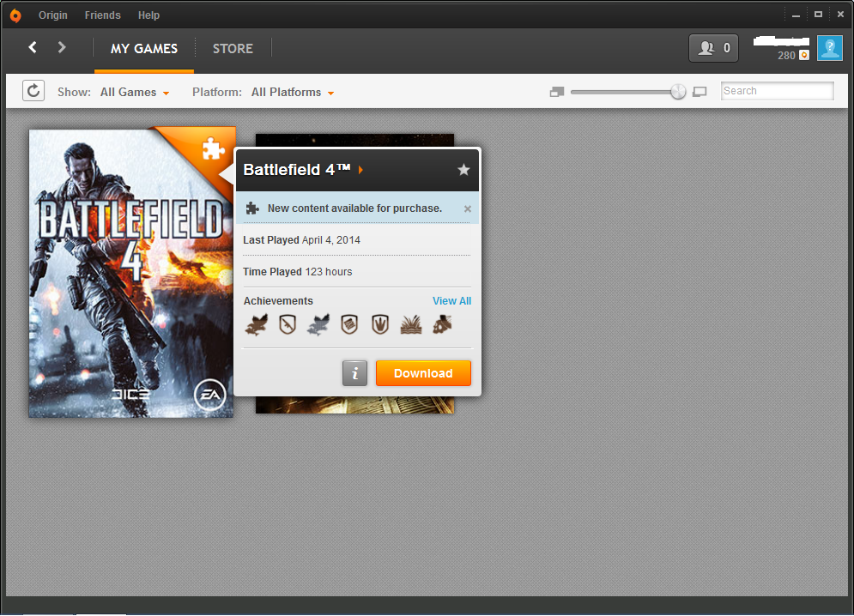The height and width of the screenshot is (616, 854).
Task: Go forward with the right arrow
Action: click(62, 47)
